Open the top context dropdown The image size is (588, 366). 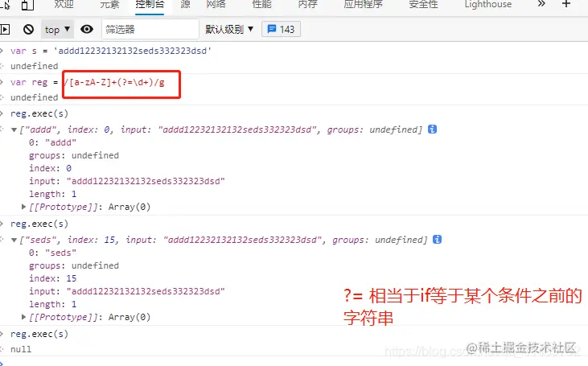tap(57, 29)
